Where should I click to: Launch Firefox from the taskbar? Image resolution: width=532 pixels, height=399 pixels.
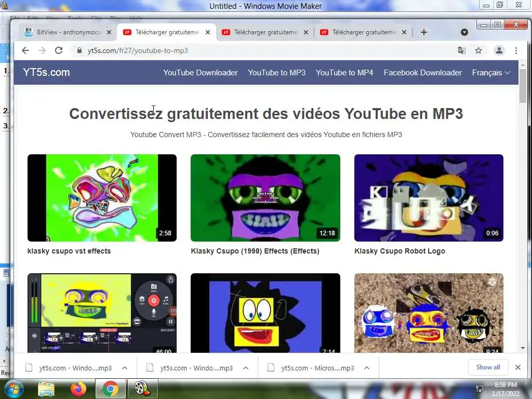tap(78, 389)
